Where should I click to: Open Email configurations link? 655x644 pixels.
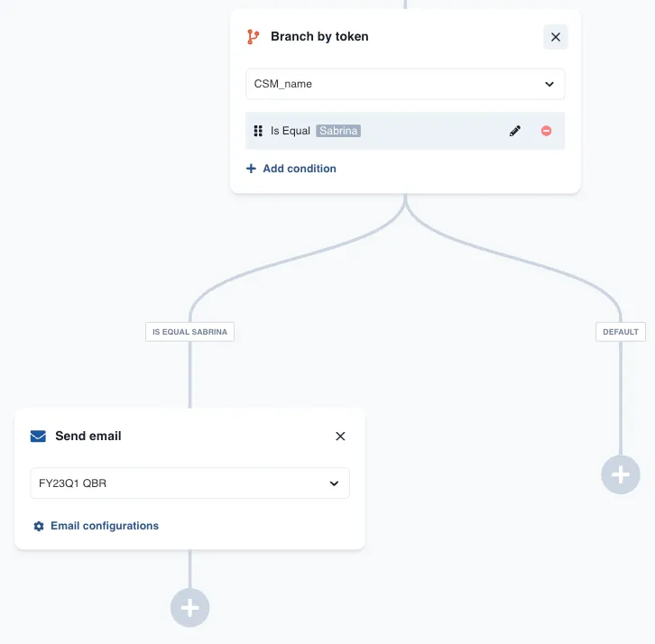tap(105, 526)
